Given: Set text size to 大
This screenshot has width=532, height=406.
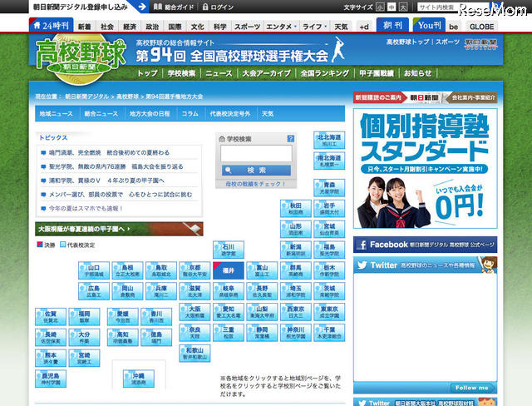Looking at the screenshot, I should (x=403, y=7).
